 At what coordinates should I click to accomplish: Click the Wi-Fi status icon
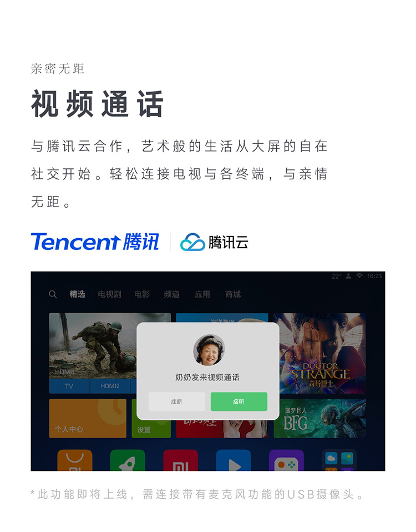tap(359, 276)
